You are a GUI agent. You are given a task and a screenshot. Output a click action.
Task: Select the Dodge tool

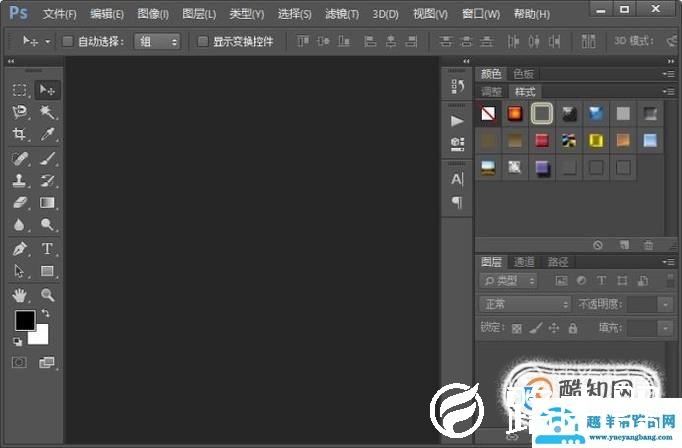pos(47,225)
